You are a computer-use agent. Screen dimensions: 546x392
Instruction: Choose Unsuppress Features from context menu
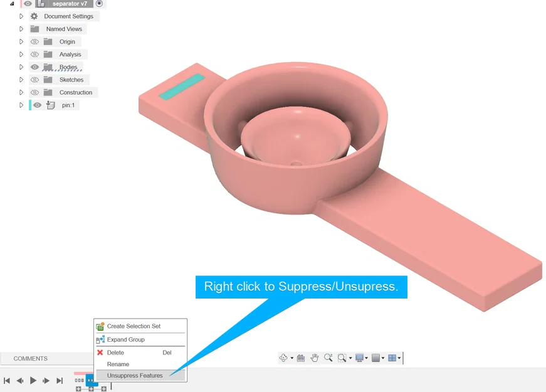140,376
